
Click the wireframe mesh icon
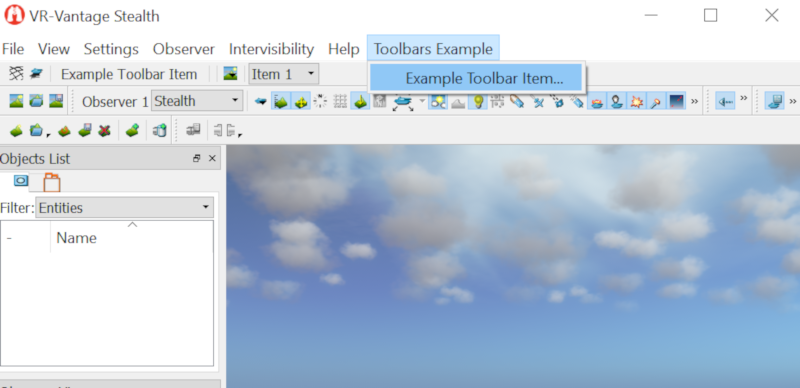point(16,74)
